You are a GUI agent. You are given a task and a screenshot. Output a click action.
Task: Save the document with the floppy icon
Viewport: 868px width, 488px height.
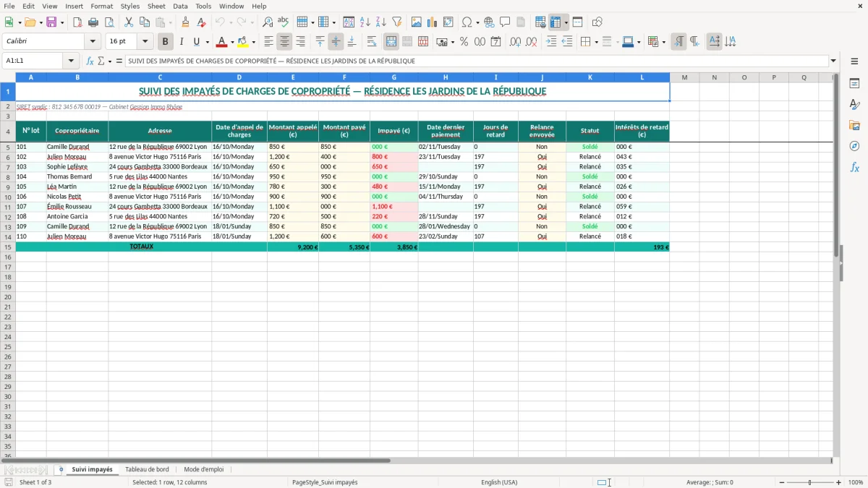tap(51, 22)
